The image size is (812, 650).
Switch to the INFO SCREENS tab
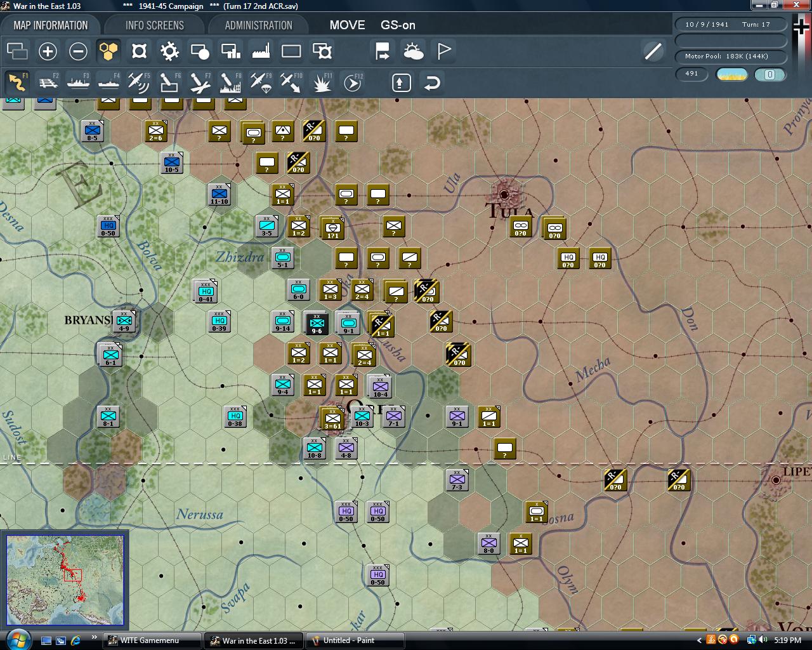154,25
